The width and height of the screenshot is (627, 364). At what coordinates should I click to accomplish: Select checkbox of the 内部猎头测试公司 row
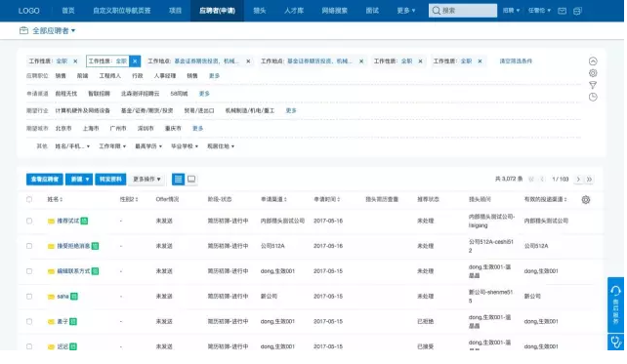(x=29, y=222)
